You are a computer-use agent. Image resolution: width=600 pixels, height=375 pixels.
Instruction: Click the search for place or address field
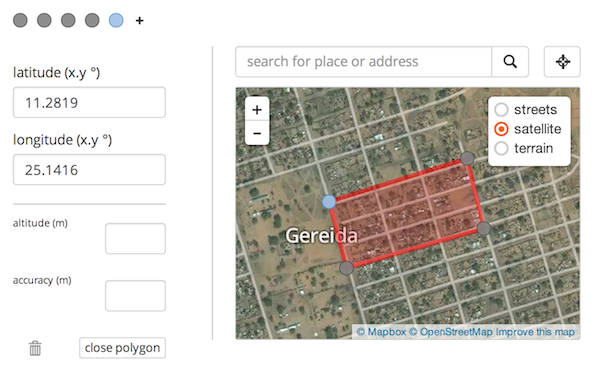pyautogui.click(x=364, y=62)
